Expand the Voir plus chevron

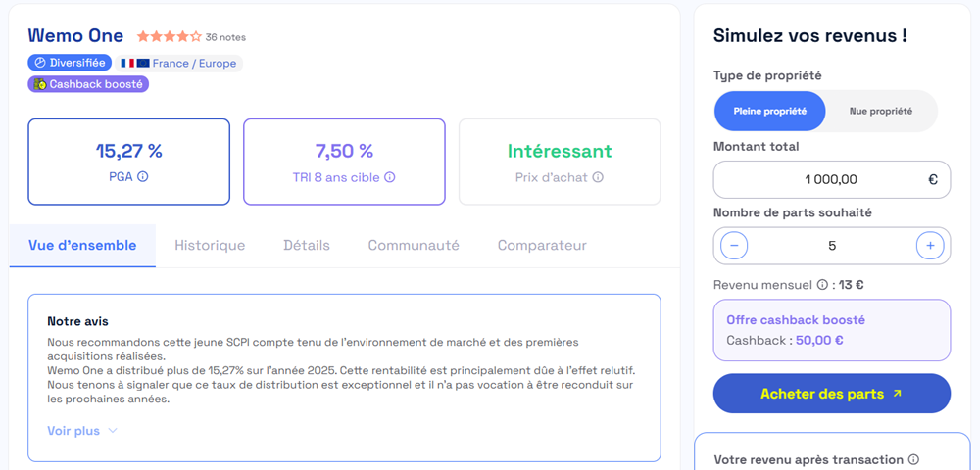113,431
